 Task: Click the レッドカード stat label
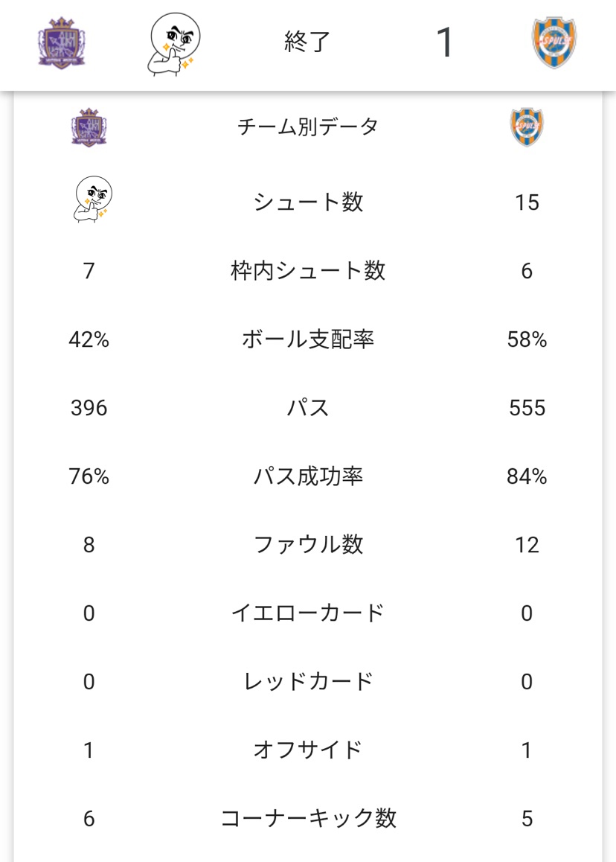click(308, 682)
